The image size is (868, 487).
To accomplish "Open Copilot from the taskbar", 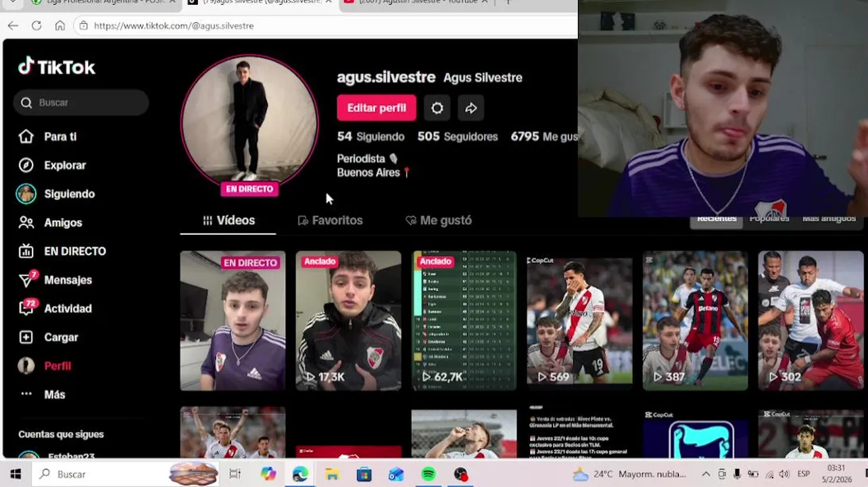I will pyautogui.click(x=268, y=474).
